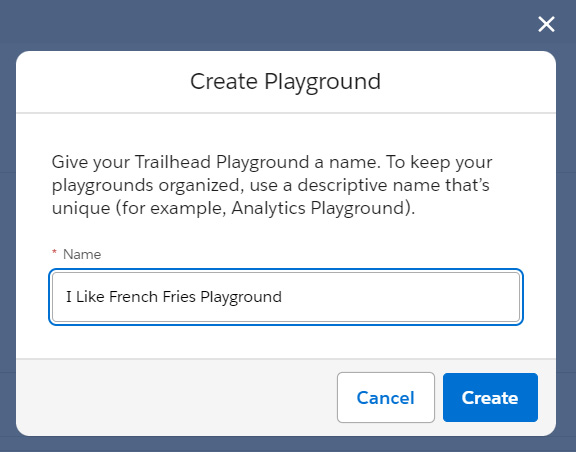Click the empty space after the entered name text

pyautogui.click(x=400, y=297)
